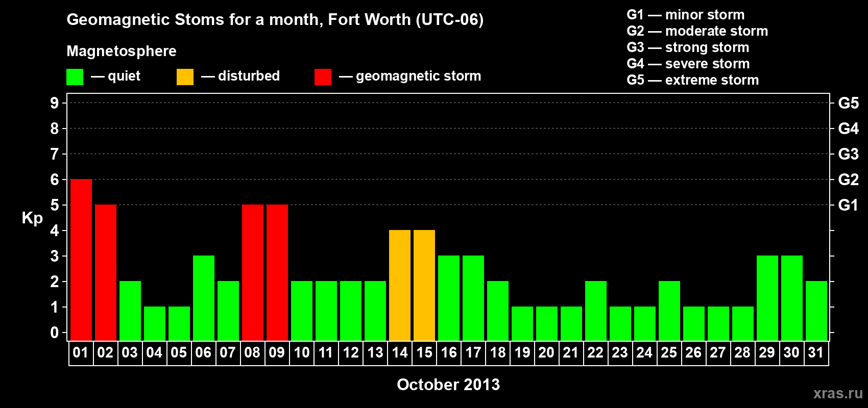Viewport: 868px width, 408px height.
Task: Click the date cell '20'
Action: (x=547, y=353)
